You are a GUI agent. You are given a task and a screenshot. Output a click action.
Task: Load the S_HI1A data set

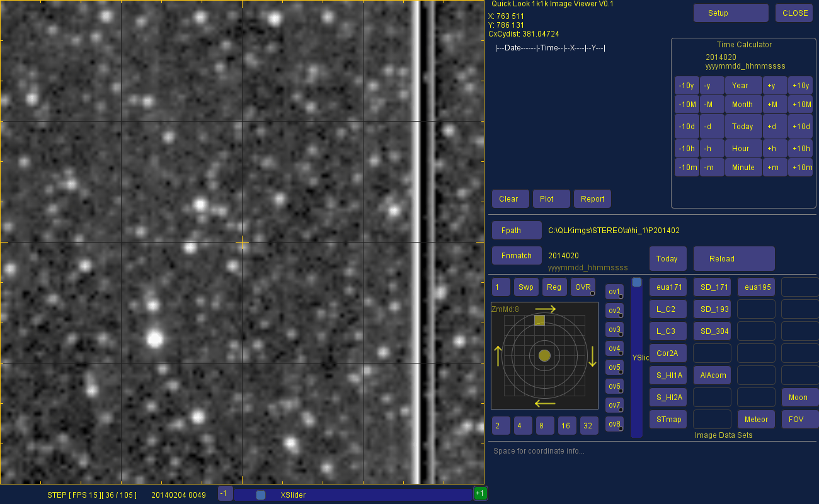tap(668, 375)
